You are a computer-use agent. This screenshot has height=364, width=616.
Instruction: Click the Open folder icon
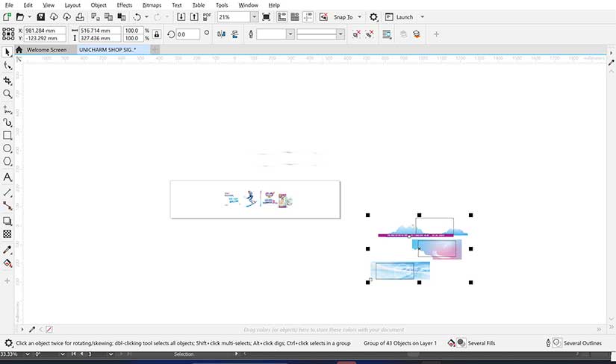pos(19,17)
